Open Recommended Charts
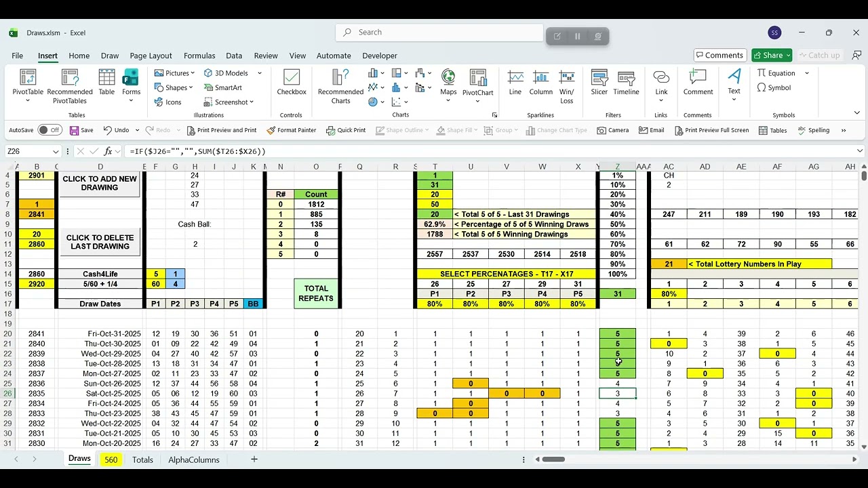 (340, 86)
